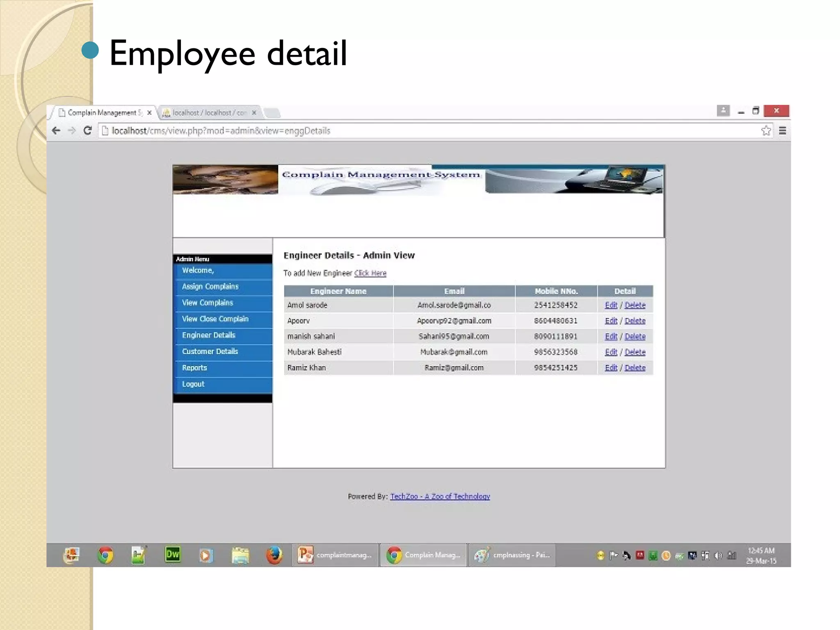
Task: Open View Complains menu item
Action: point(223,303)
